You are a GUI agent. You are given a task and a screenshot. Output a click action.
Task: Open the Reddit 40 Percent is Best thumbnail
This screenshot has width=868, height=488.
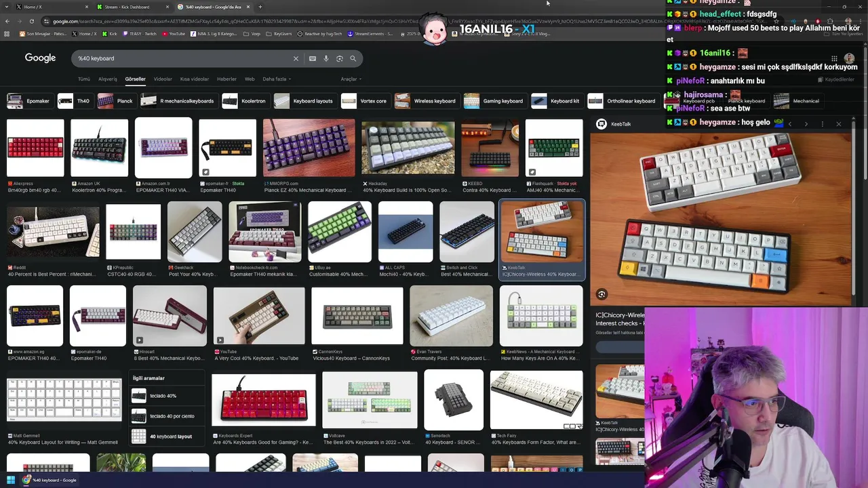(x=53, y=232)
